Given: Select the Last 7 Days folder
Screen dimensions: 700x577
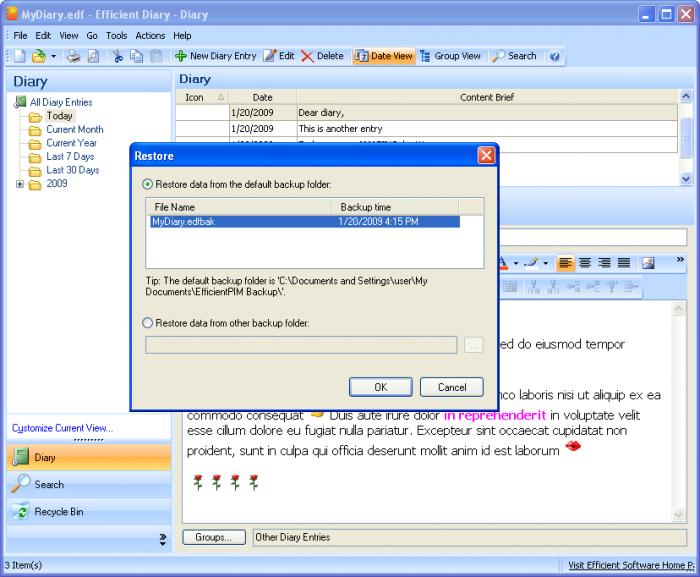Looking at the screenshot, I should [70, 157].
